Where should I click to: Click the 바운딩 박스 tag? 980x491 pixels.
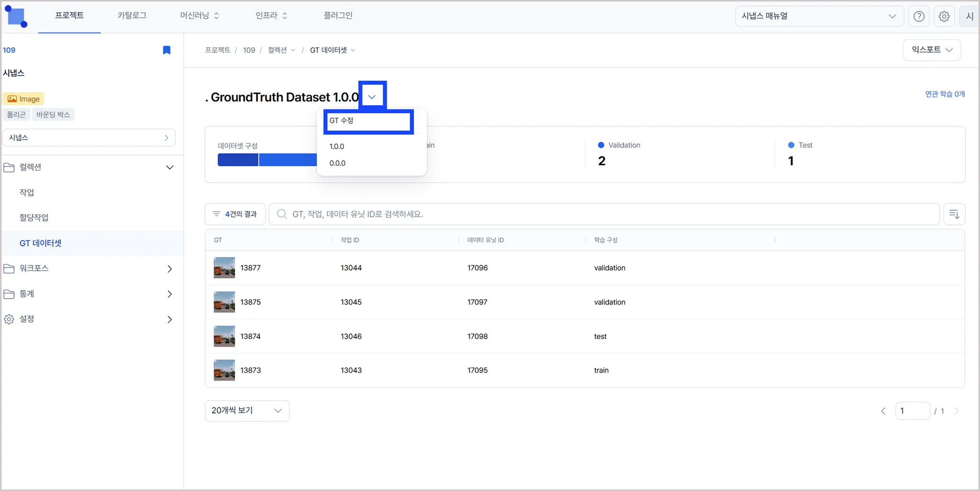[x=53, y=115]
